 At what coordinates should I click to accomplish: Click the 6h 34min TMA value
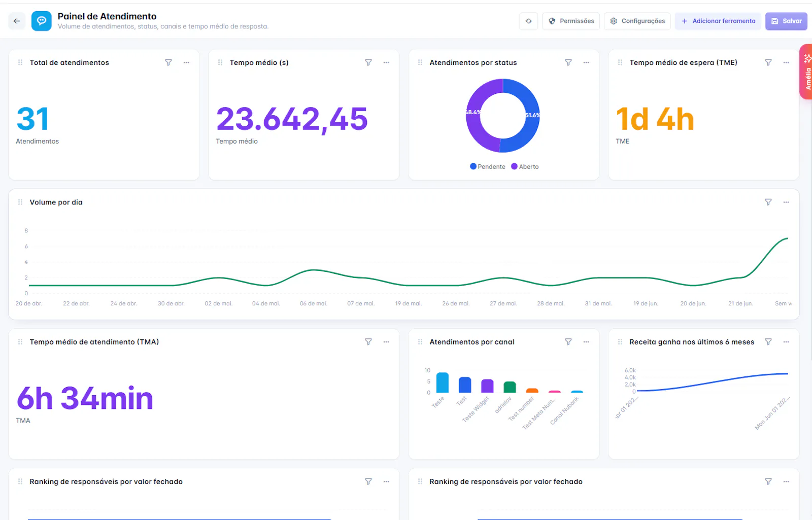[x=85, y=398]
